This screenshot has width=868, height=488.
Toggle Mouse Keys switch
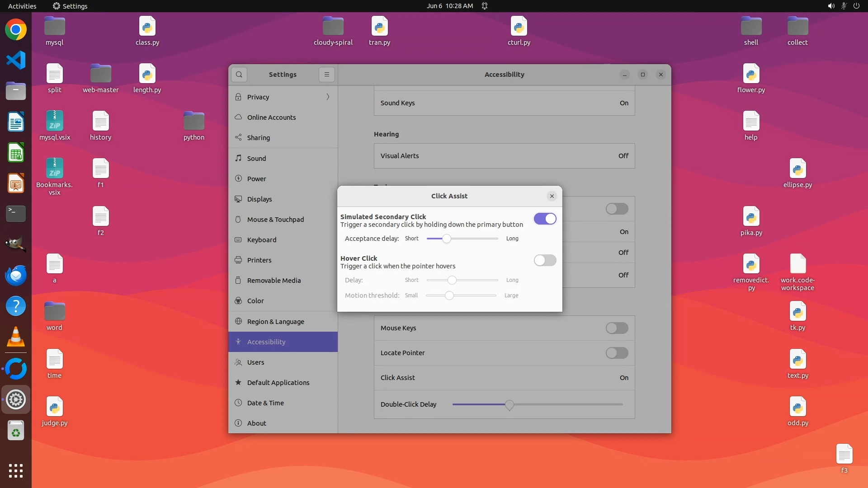pos(617,328)
